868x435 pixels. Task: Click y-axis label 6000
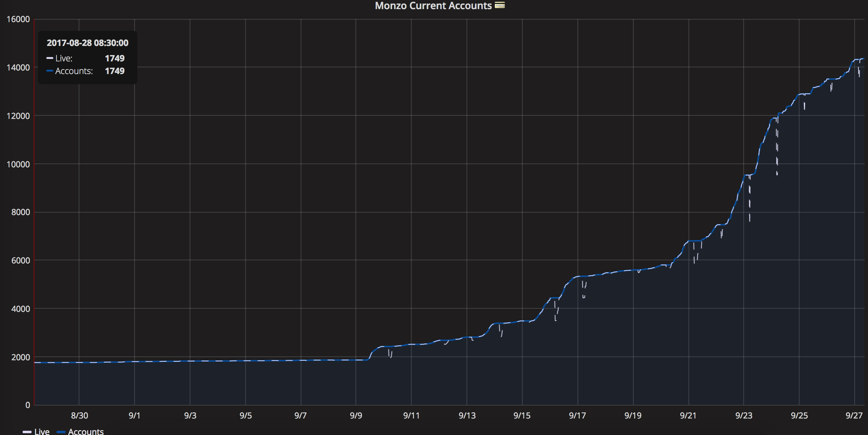pos(21,261)
